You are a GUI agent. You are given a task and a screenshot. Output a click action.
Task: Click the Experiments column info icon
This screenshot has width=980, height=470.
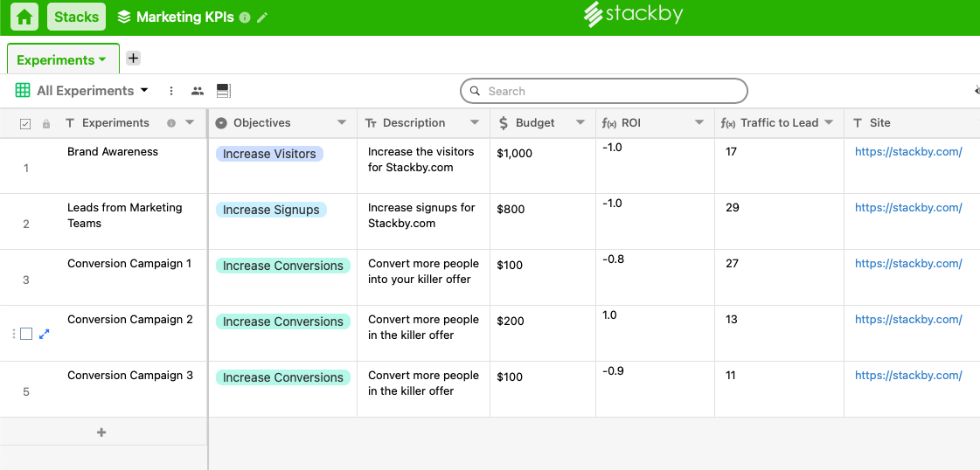click(x=171, y=123)
